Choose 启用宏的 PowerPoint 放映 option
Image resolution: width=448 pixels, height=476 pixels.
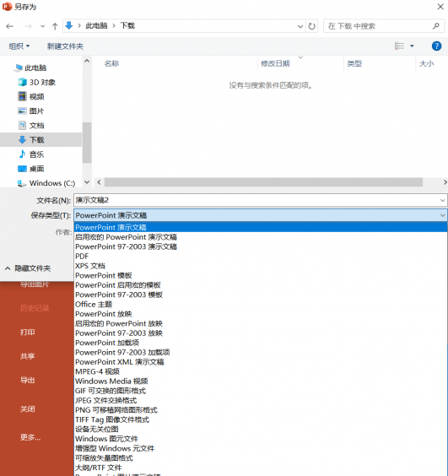261,323
